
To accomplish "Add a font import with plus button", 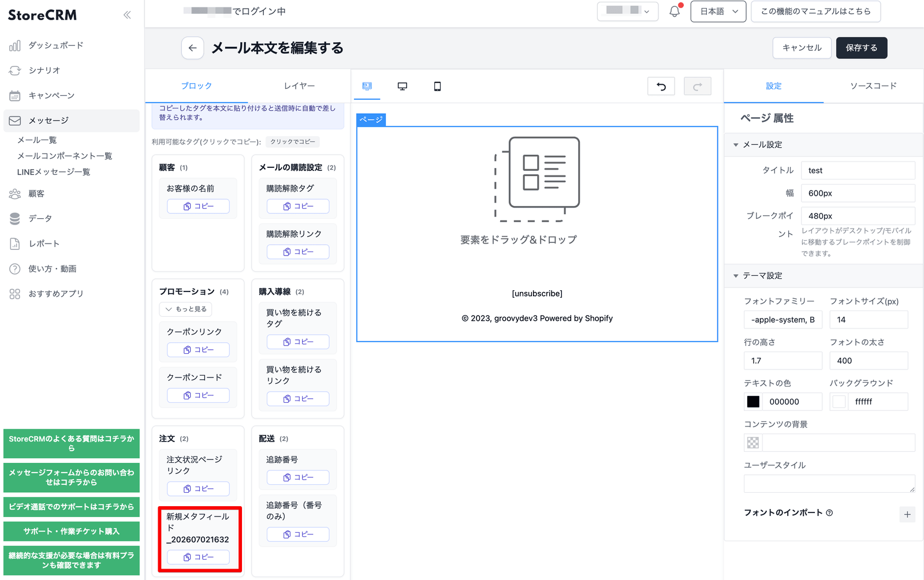I will [x=907, y=514].
